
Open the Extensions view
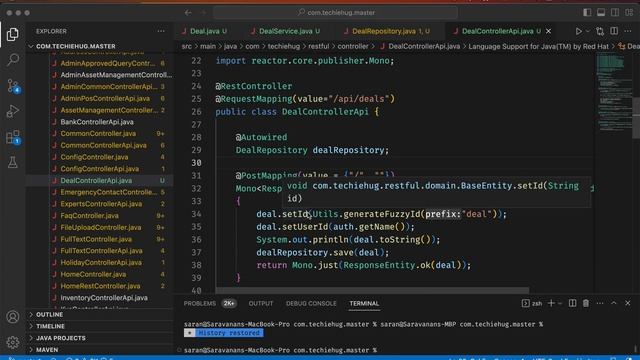[13, 137]
